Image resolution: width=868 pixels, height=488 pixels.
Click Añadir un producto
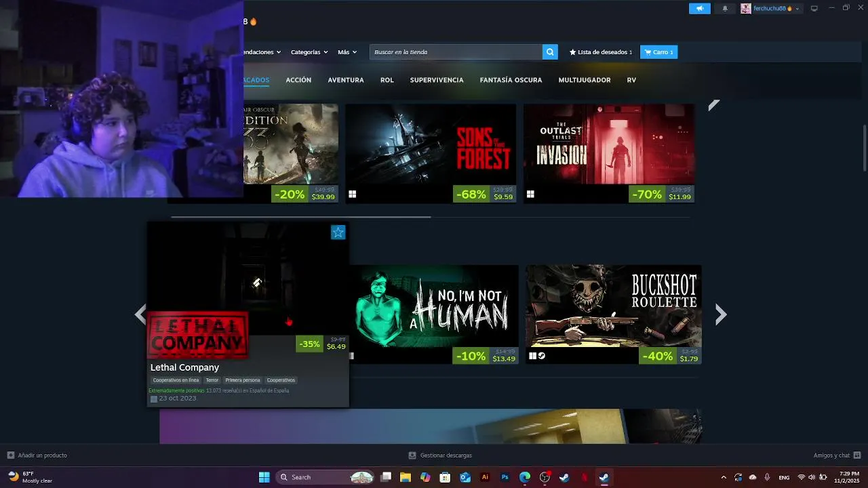point(37,455)
